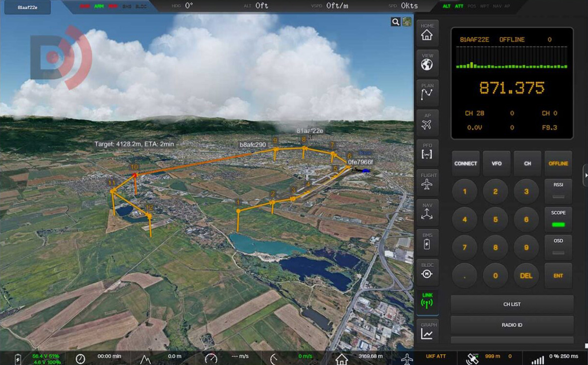Screen dimensions: 588x365
Task: Click the map search magnifier icon
Action: coord(395,22)
